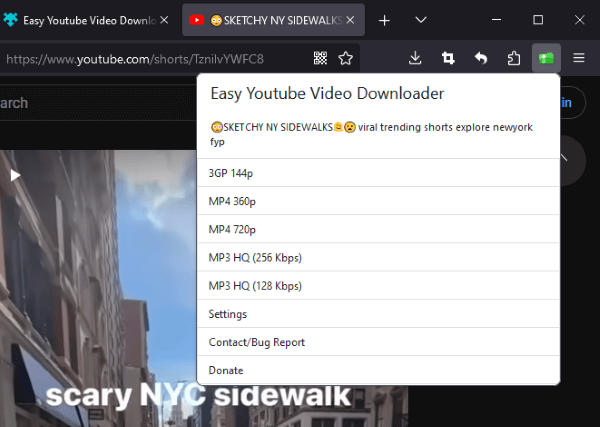Expand the list all tabs chevron
This screenshot has height=427, width=600.
tap(421, 20)
